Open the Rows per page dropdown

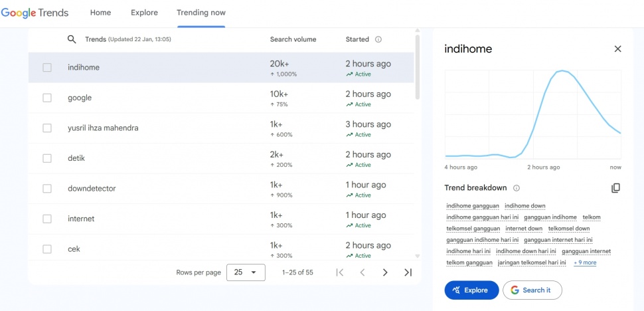click(x=246, y=272)
